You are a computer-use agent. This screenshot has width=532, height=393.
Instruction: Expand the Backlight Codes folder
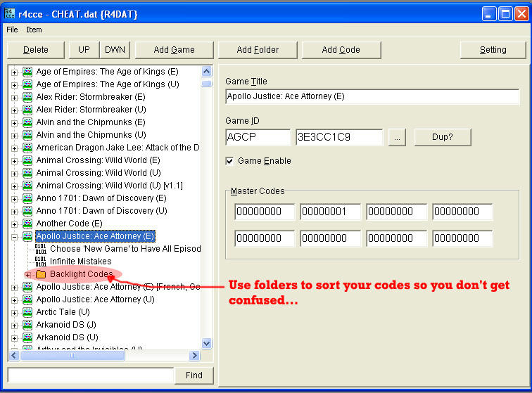click(28, 275)
